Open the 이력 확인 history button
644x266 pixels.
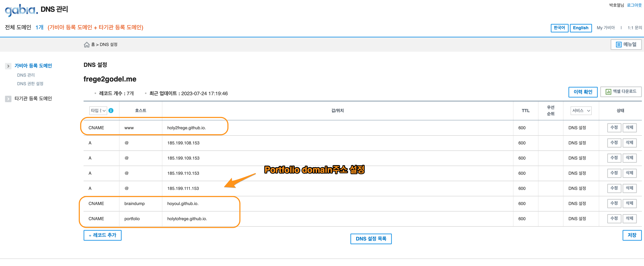click(x=583, y=92)
